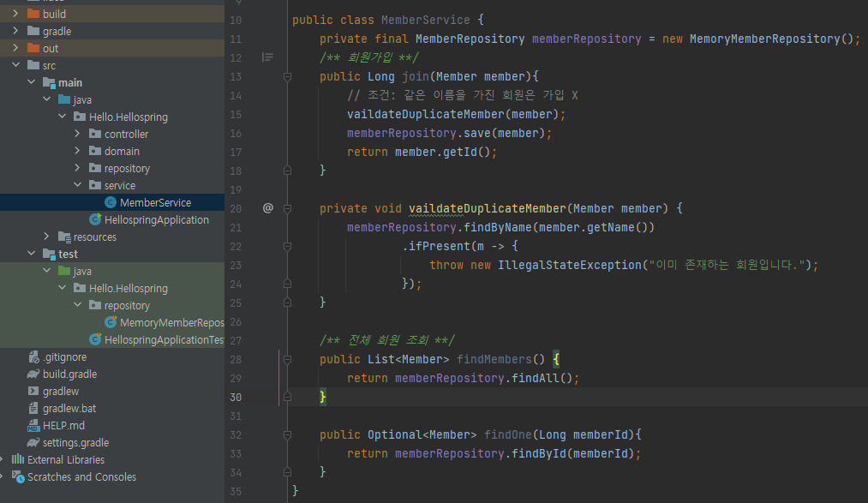Image resolution: width=868 pixels, height=503 pixels.
Task: Click the .gitignore file icon
Action: (33, 357)
